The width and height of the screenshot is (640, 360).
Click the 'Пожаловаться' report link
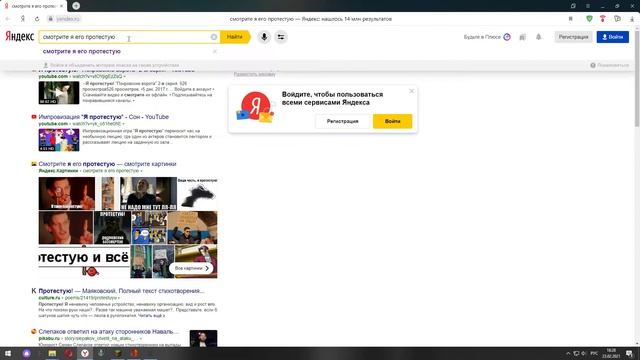pyautogui.click(x=609, y=65)
